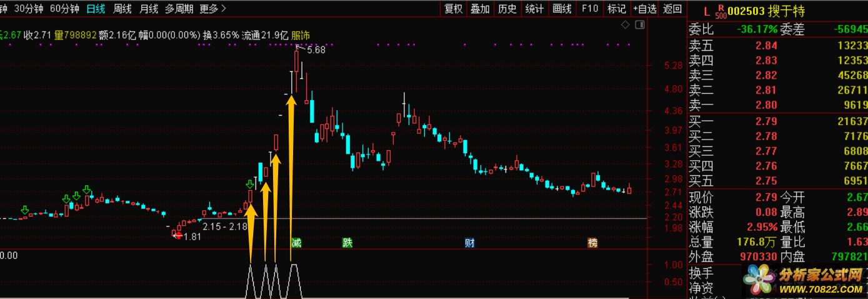Click the 量798892 volume readout
The image size is (868, 299).
click(x=76, y=36)
